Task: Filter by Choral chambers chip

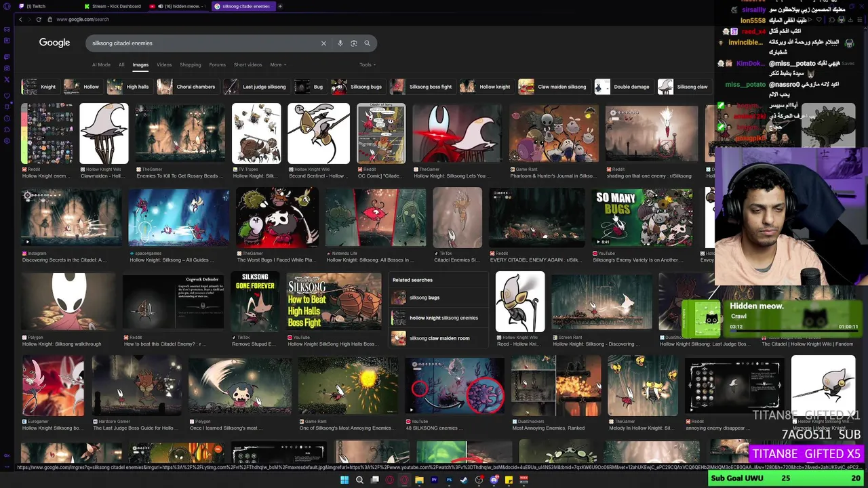Action: [x=187, y=87]
